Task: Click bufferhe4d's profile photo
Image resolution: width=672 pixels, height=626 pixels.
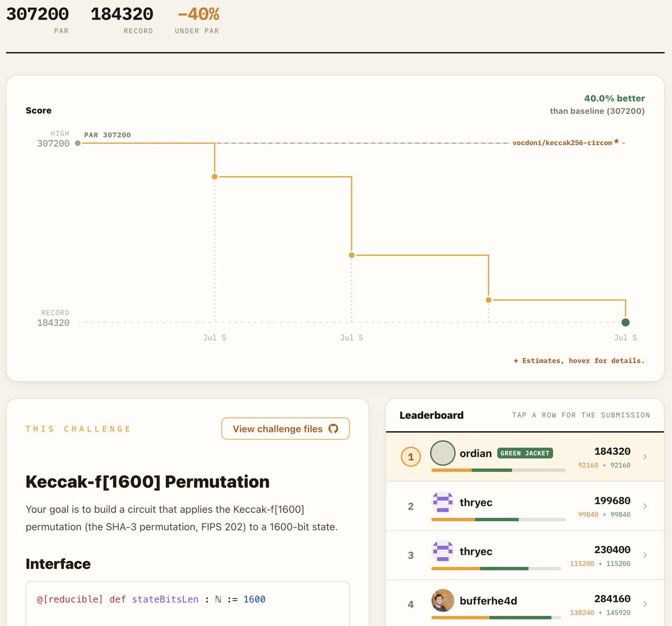Action: (x=442, y=600)
